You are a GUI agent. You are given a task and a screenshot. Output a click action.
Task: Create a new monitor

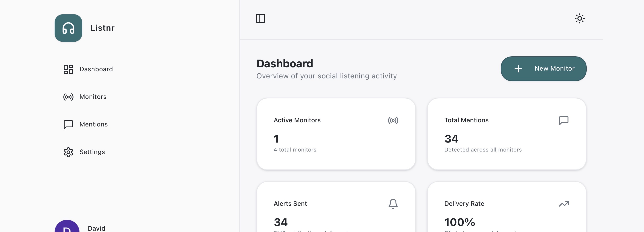(544, 69)
